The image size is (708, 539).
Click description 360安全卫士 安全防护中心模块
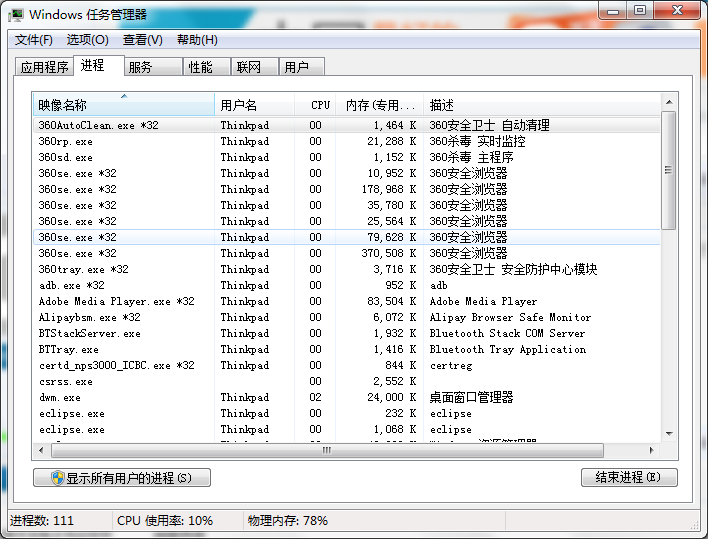point(513,270)
